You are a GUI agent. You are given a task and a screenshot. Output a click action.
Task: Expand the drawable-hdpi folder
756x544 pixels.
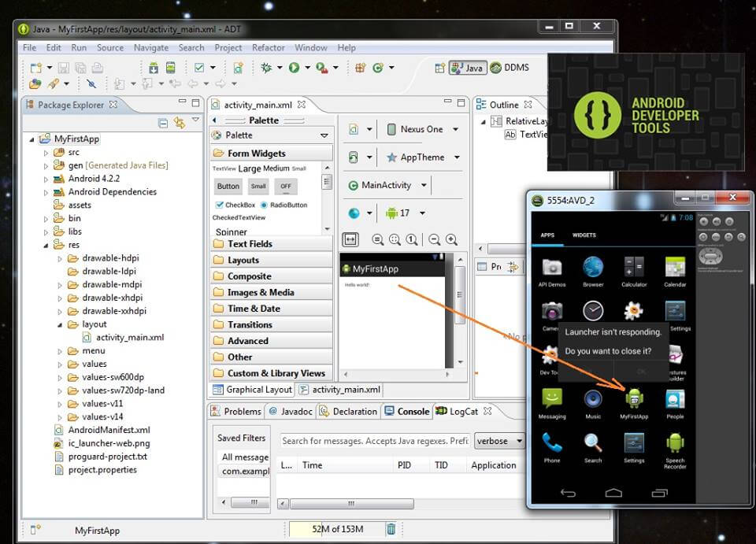point(60,259)
